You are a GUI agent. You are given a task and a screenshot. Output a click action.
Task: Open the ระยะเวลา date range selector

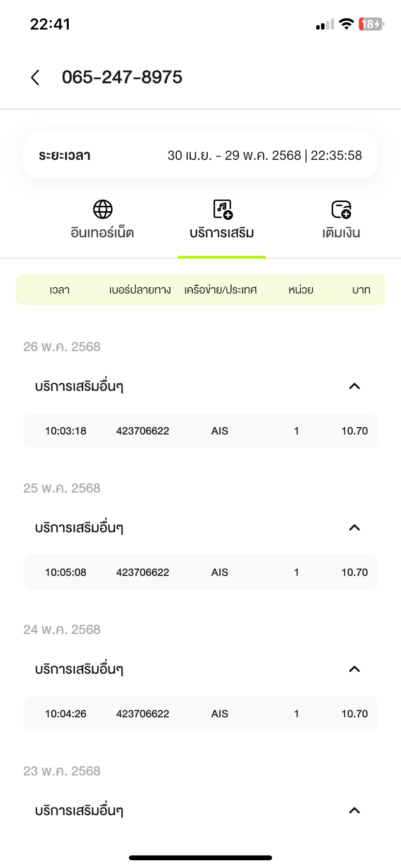pyautogui.click(x=200, y=155)
